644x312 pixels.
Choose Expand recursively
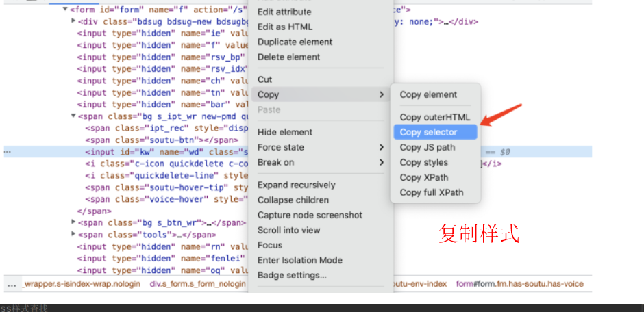tap(296, 185)
